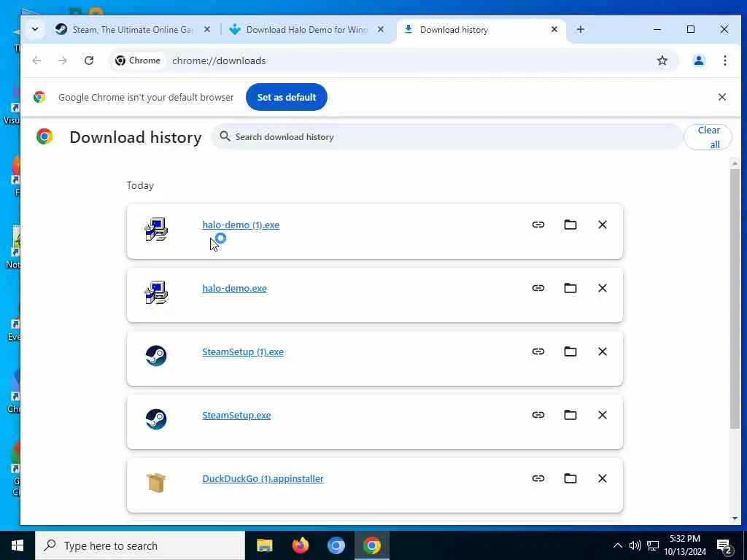Viewport: 747px width, 560px height.
Task: Show SteamSetup.exe in folder
Action: (x=570, y=415)
